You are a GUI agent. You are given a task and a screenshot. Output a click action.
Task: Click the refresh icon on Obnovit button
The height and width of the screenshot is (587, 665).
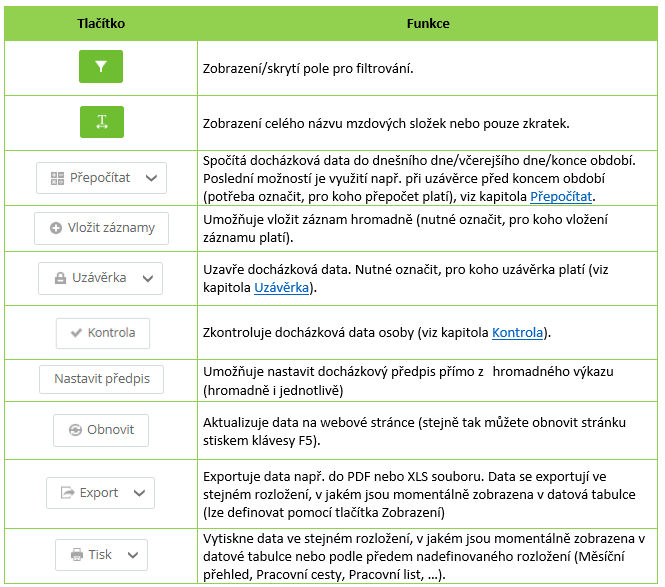point(74,430)
